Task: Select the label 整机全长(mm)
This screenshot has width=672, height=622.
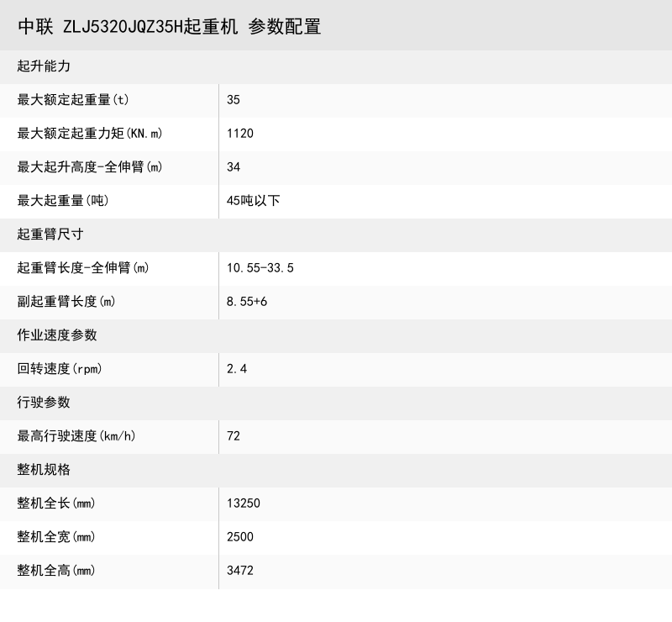Action: pyautogui.click(x=56, y=503)
